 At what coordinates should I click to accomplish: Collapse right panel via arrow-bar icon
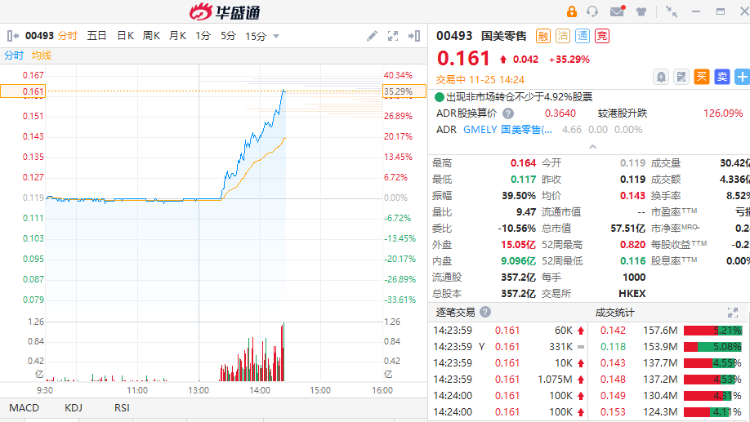tap(414, 36)
